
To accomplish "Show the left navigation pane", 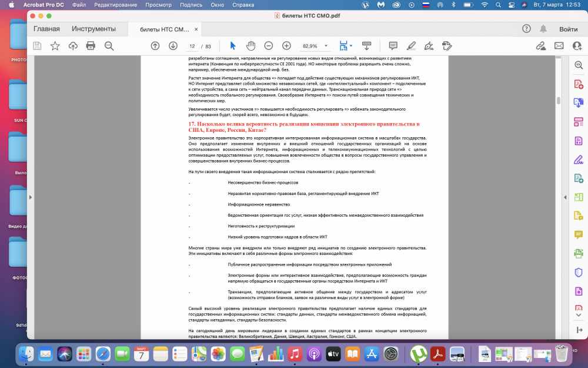I will click(x=31, y=197).
